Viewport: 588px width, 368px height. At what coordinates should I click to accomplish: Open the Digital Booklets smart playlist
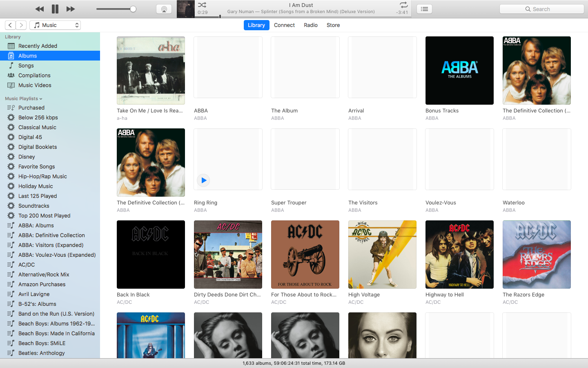[x=50, y=147]
